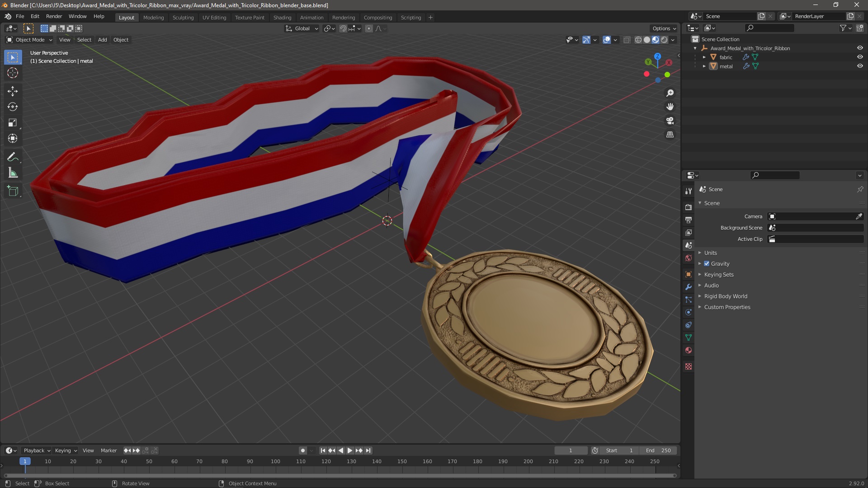Click the current frame field
Viewport: 868px width, 488px height.
click(571, 450)
